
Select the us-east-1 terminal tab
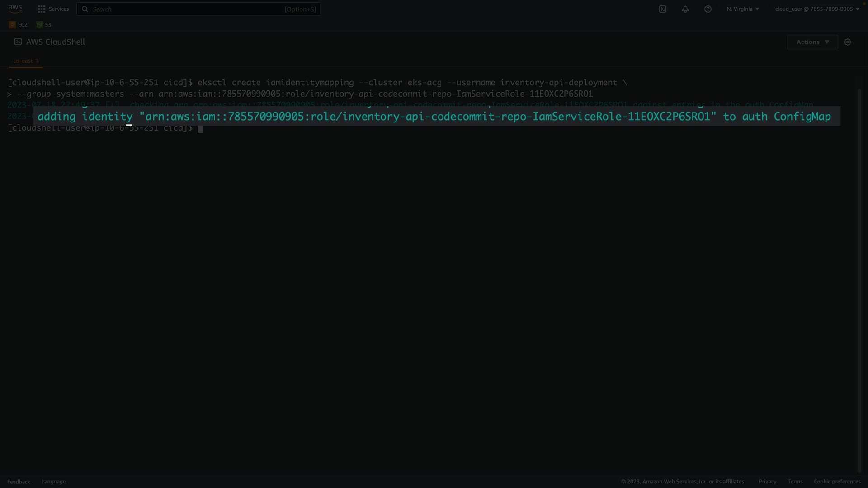(26, 61)
